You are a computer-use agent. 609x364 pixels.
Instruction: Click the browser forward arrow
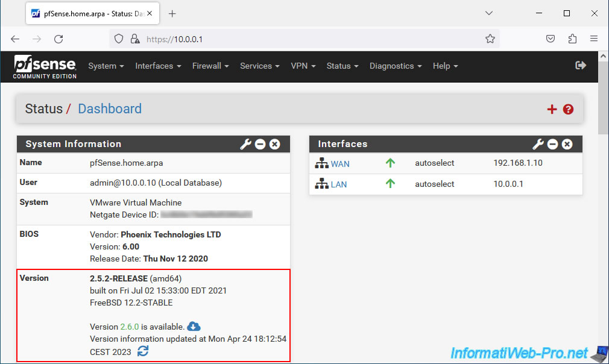point(37,39)
